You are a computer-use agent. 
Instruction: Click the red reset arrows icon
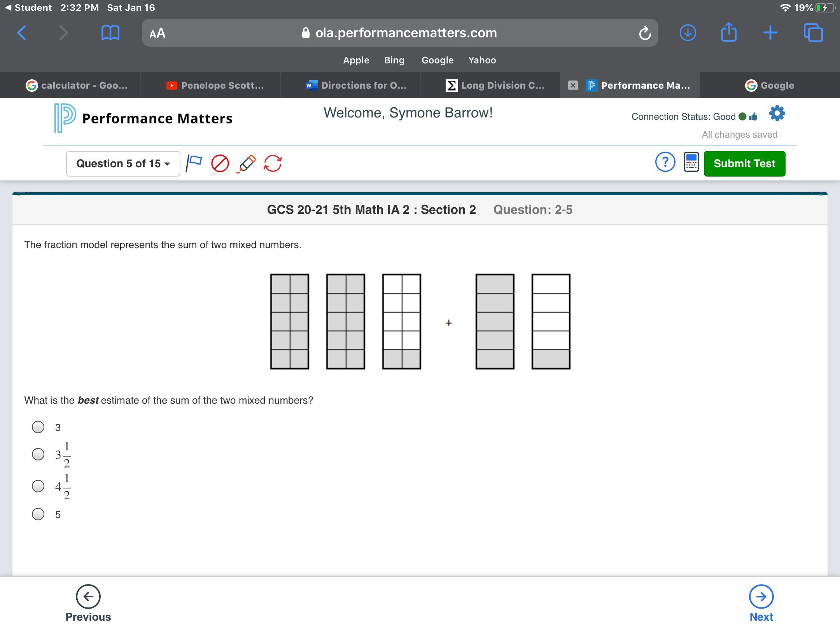tap(273, 163)
